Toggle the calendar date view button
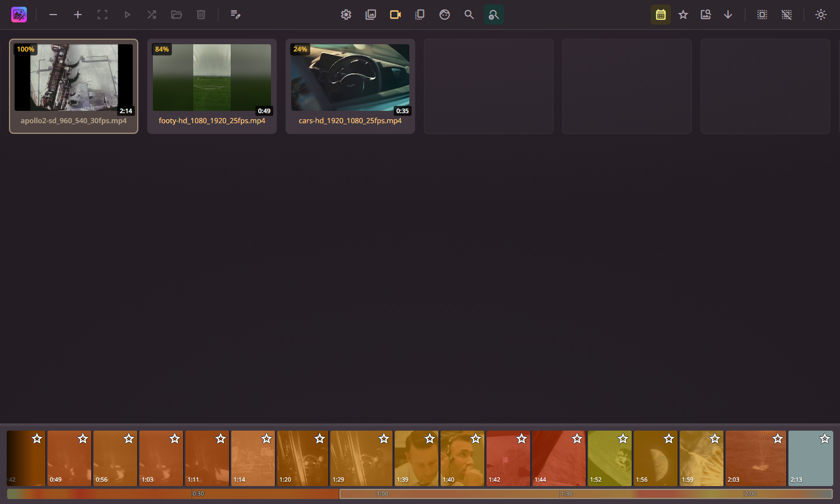This screenshot has width=840, height=504. coord(661,15)
